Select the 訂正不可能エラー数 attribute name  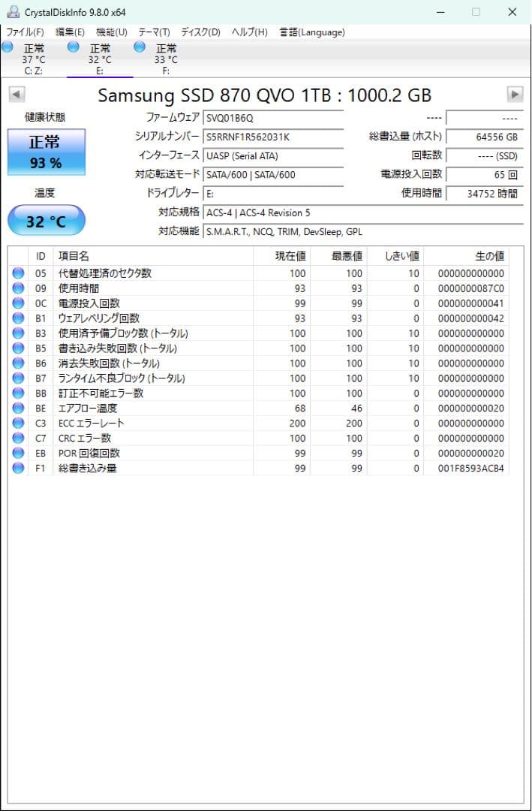(x=101, y=393)
